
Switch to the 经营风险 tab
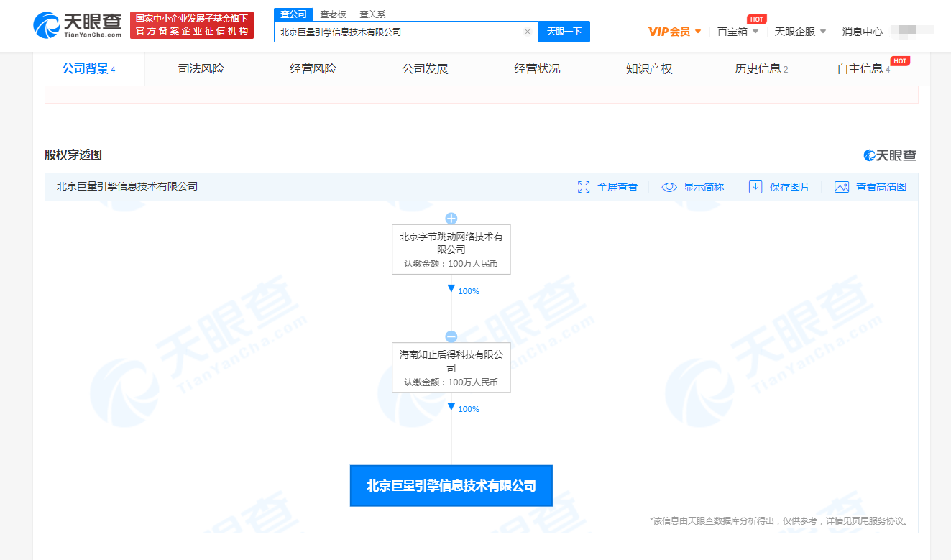click(313, 69)
